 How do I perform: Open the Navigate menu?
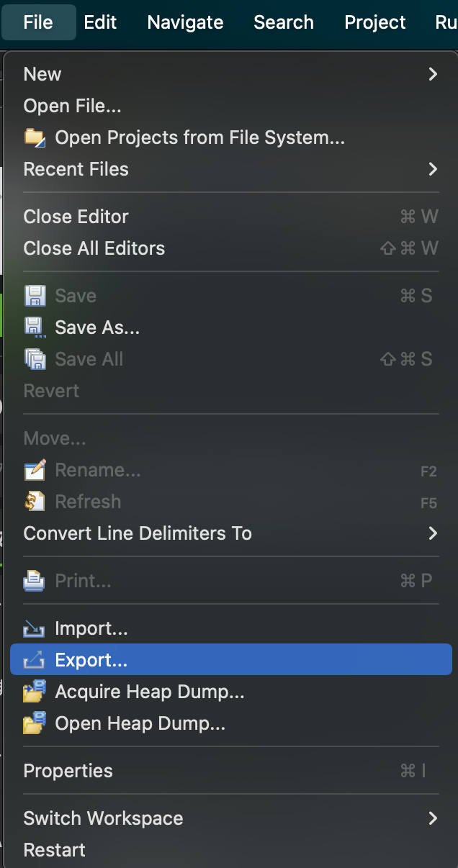185,22
